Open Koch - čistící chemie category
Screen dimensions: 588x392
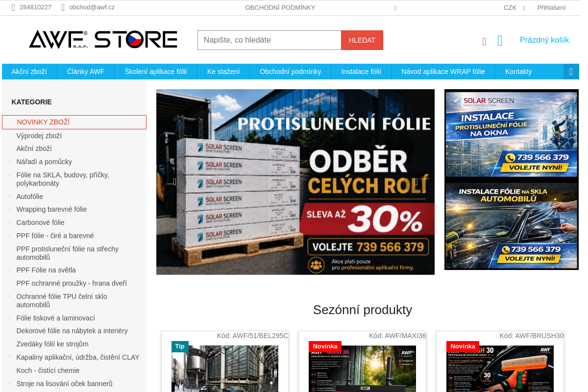[x=48, y=370]
